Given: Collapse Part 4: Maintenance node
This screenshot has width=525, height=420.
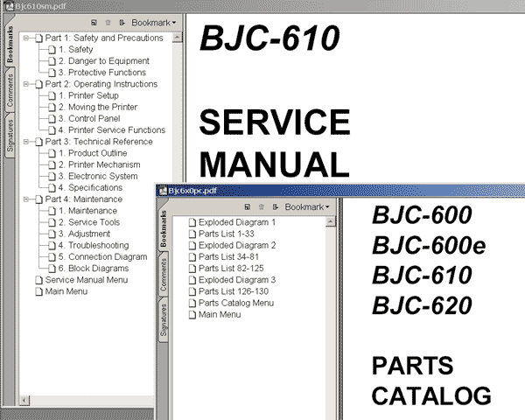Looking at the screenshot, I should pos(25,199).
